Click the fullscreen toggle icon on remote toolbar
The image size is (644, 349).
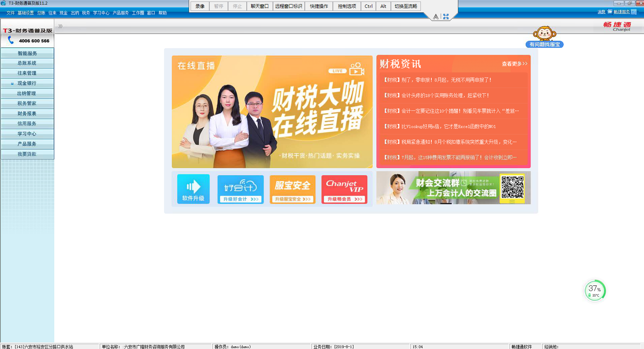coord(446,16)
